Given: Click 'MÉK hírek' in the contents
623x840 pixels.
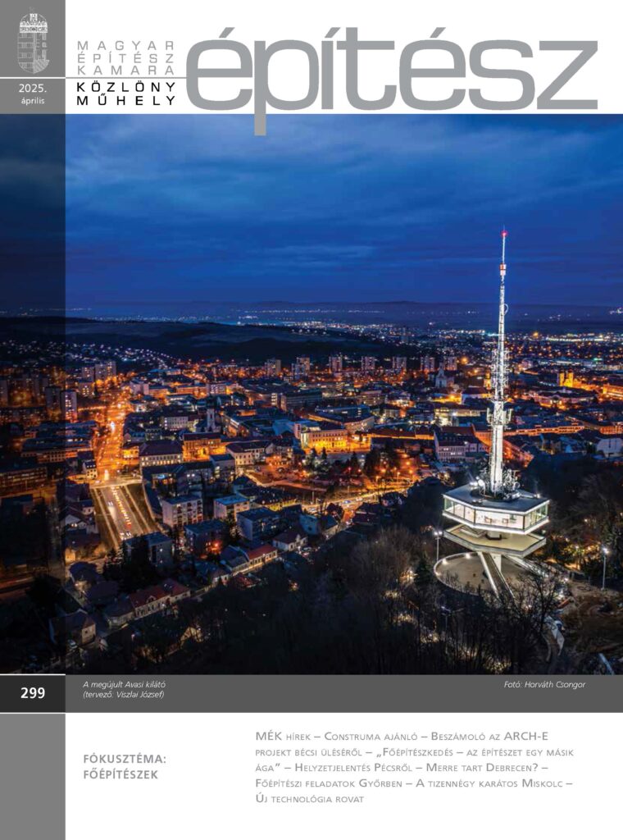Looking at the screenshot, I should coord(283,736).
